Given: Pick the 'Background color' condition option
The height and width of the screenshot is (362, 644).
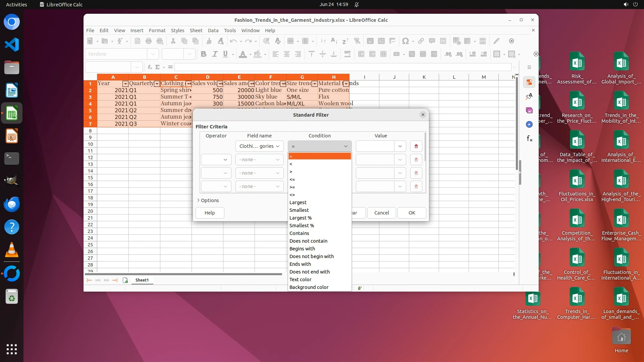Looking at the screenshot, I should point(309,287).
